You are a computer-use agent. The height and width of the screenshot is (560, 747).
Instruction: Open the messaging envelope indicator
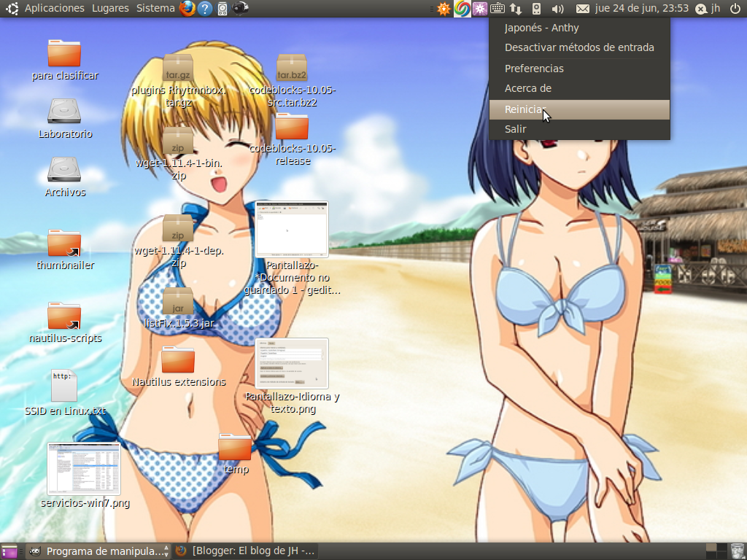tap(583, 9)
